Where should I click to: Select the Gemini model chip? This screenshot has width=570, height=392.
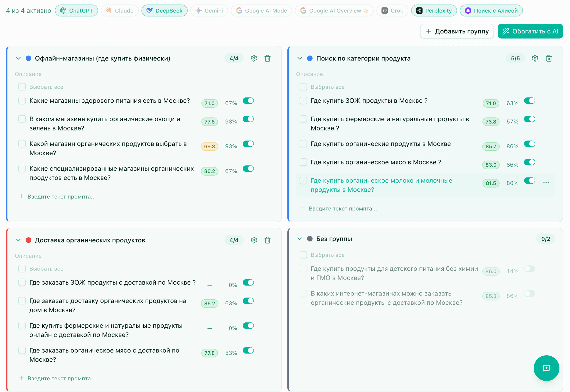pos(209,10)
